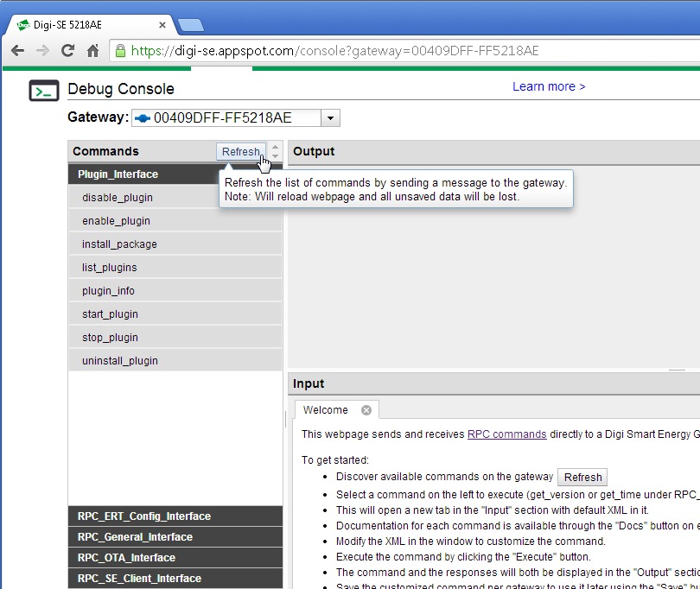Open a new browser tab
This screenshot has width=700, height=589.
[189, 25]
